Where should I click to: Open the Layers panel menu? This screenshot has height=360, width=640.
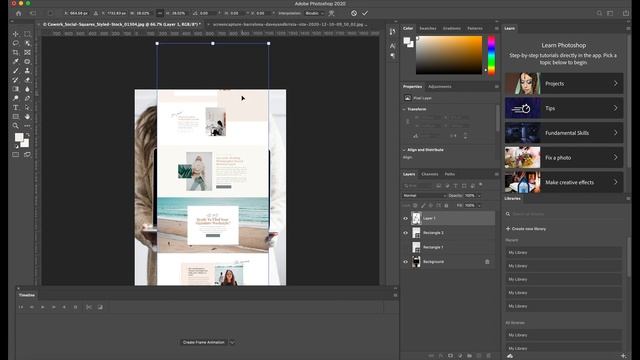coord(496,174)
